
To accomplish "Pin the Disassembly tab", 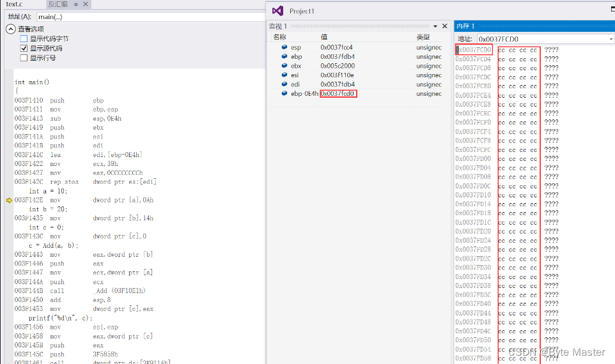I will pyautogui.click(x=75, y=4).
